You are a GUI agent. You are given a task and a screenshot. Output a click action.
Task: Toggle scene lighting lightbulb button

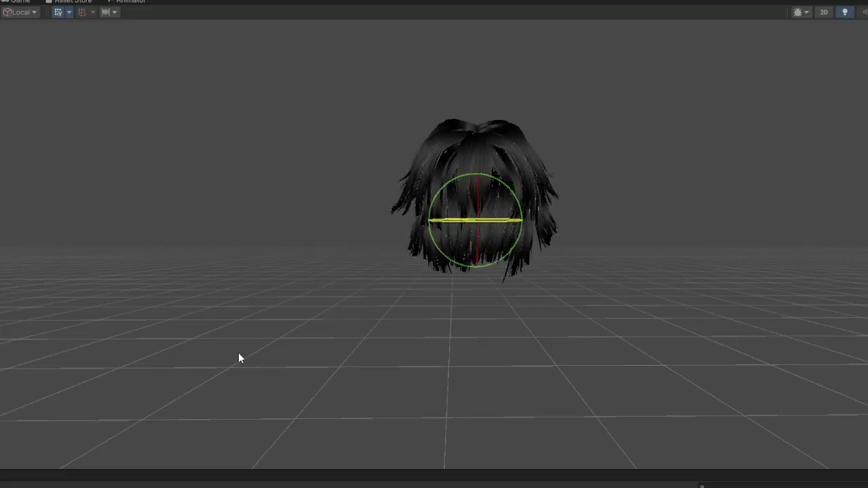pos(845,12)
